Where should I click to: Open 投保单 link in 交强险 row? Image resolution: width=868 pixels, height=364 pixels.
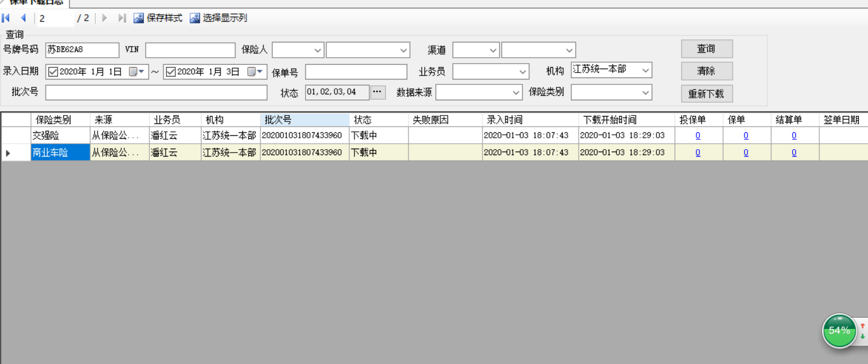(698, 135)
